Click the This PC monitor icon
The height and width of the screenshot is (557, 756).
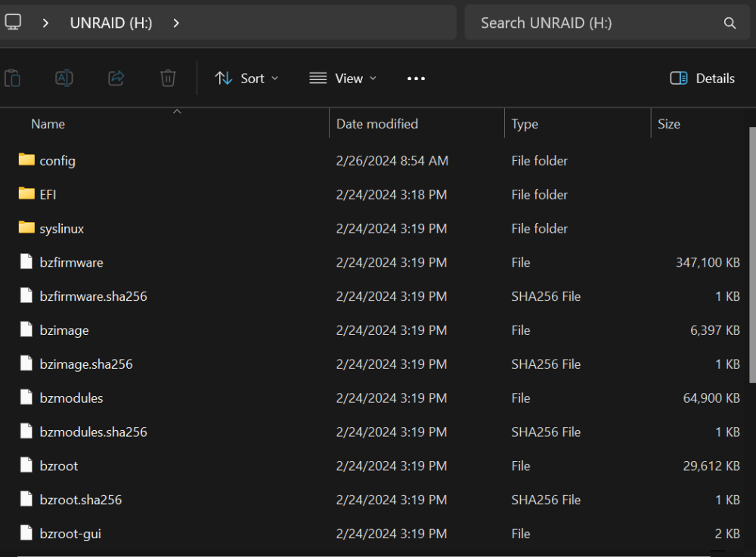pyautogui.click(x=13, y=22)
